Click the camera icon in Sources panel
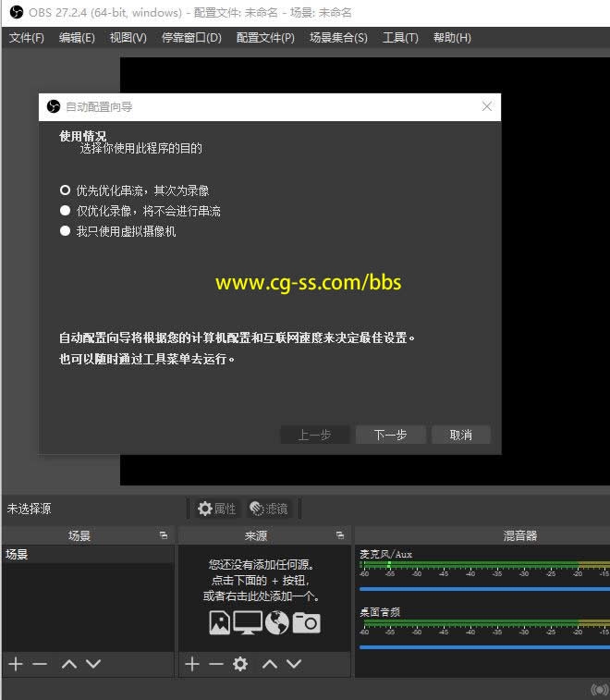 (306, 622)
